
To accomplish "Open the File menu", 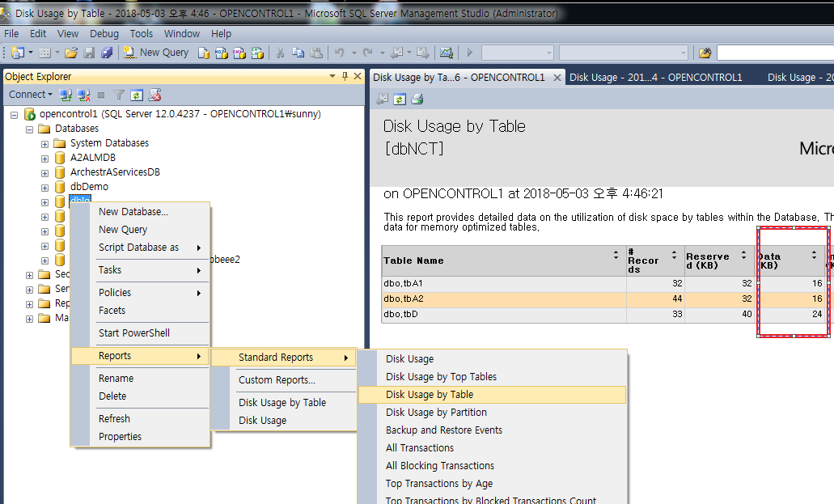I will (11, 33).
